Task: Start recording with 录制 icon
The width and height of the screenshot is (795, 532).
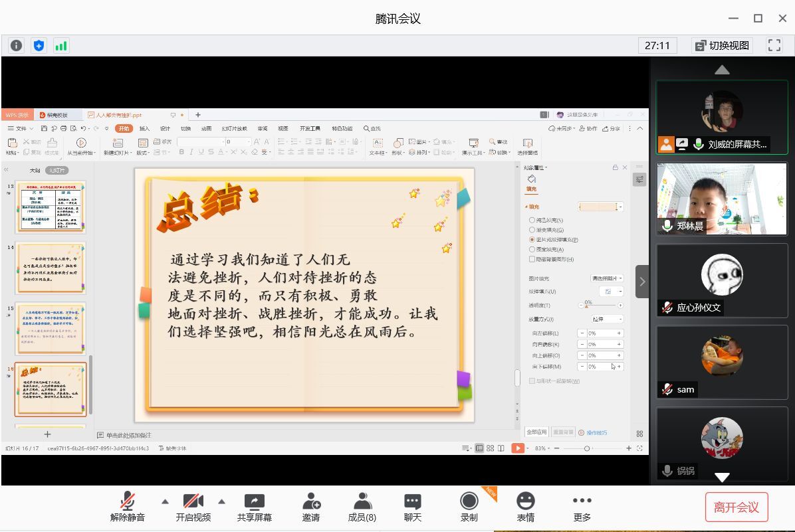Action: 469,501
